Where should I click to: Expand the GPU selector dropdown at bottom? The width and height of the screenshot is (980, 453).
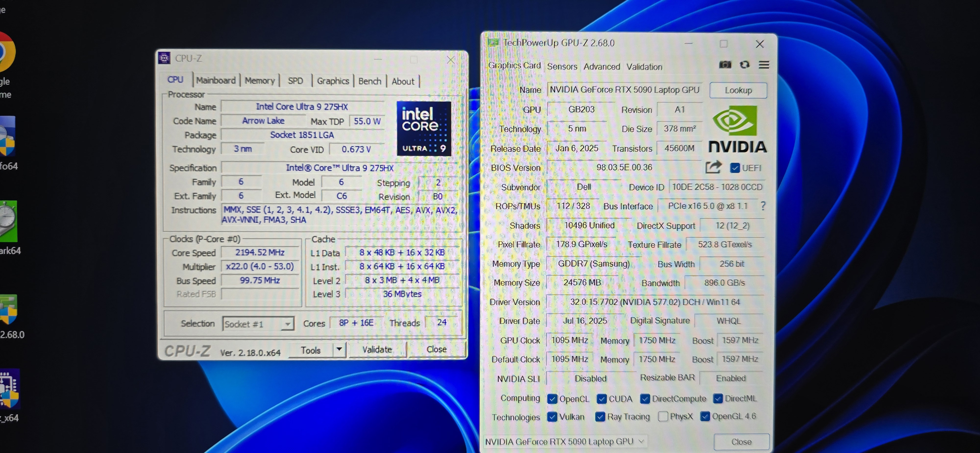pos(641,441)
